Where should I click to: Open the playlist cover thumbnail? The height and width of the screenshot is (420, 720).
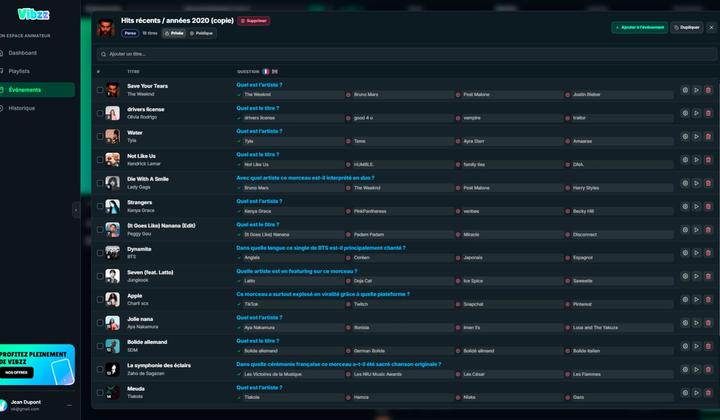[x=106, y=28]
